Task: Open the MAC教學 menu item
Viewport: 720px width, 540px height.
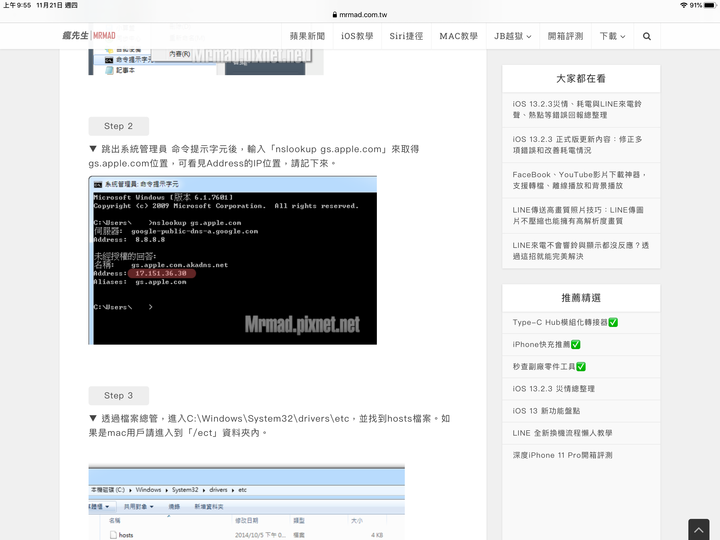Action: point(458,36)
